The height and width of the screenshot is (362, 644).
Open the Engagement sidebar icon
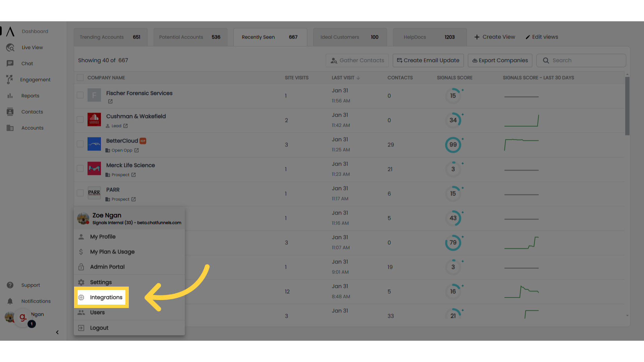[9, 79]
